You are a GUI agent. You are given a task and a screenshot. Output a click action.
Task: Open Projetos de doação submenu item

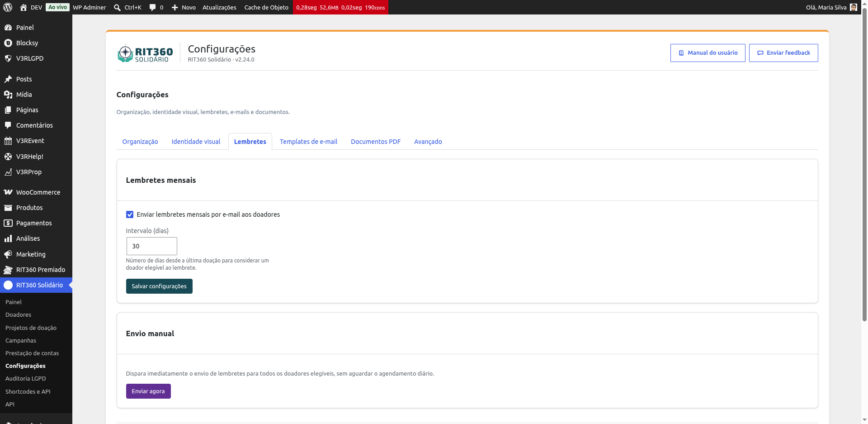[x=31, y=328]
